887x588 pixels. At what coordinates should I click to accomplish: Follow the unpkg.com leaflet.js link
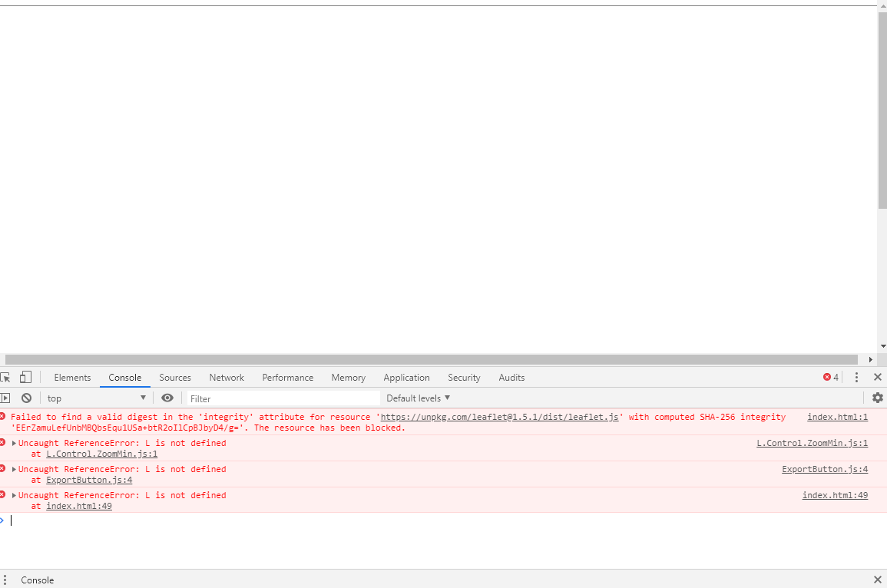click(499, 417)
